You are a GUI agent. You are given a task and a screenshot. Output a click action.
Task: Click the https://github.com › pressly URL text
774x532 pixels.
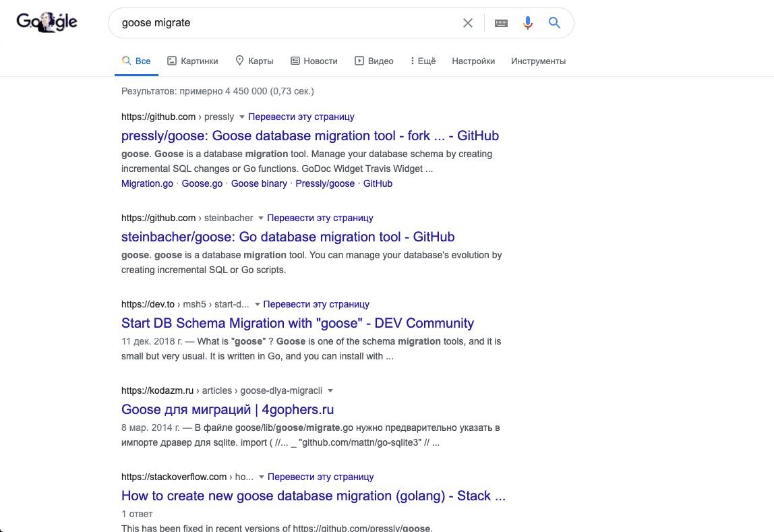178,117
